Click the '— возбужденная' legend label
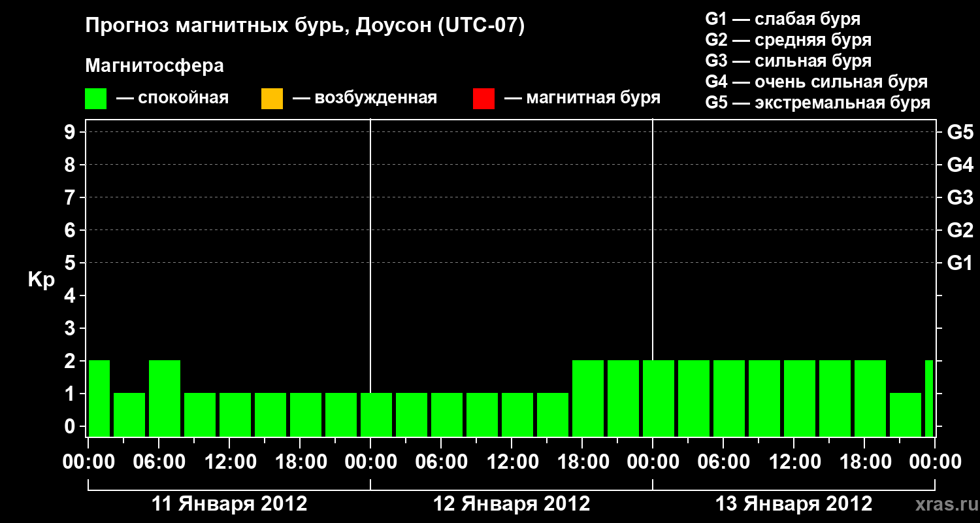Image resolution: width=980 pixels, height=523 pixels. 365,98
